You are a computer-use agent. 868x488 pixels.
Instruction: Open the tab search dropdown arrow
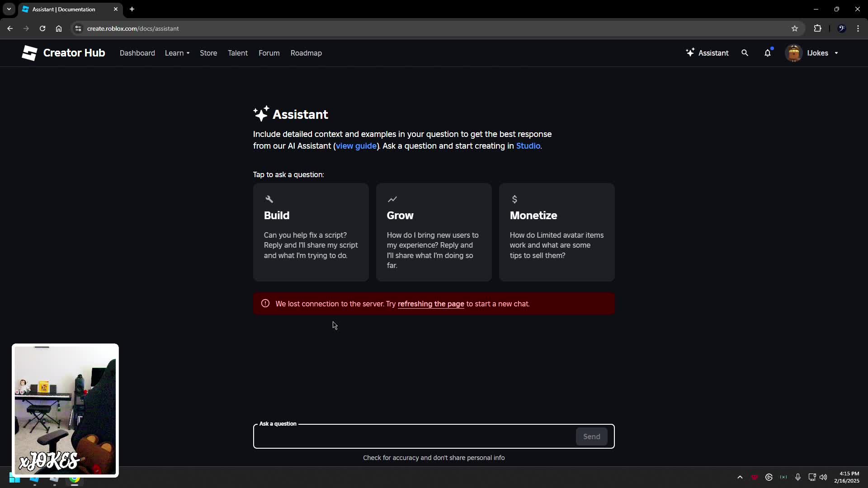click(x=9, y=9)
